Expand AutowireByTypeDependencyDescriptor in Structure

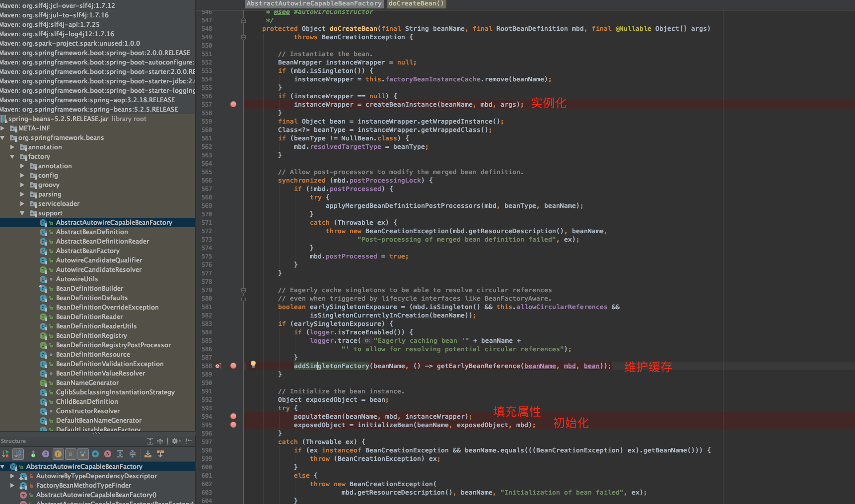12,476
